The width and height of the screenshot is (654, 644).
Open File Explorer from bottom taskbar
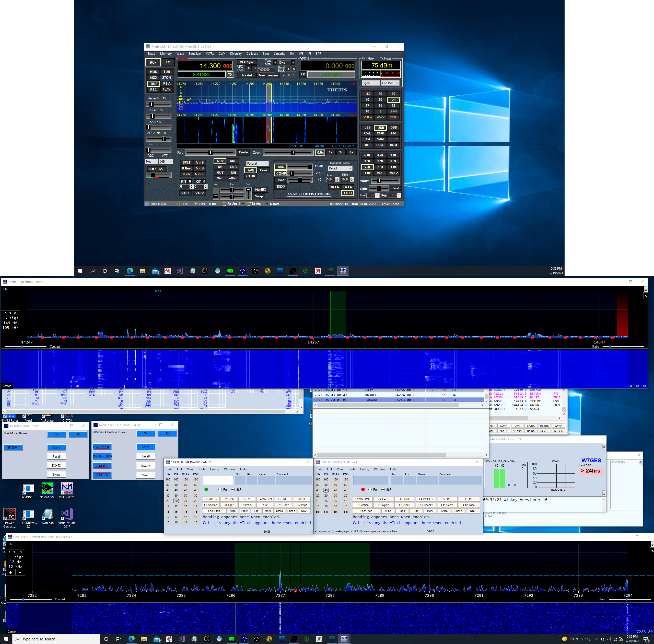coord(144,639)
